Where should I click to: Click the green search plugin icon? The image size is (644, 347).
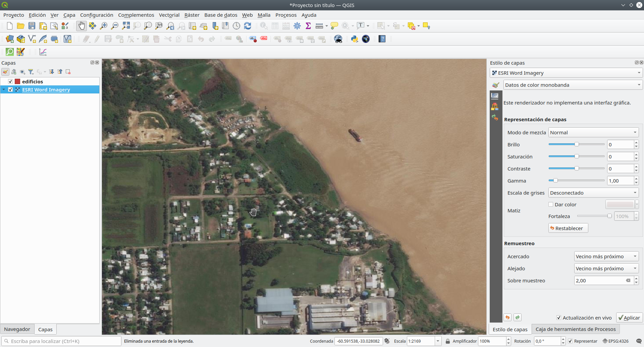10,52
